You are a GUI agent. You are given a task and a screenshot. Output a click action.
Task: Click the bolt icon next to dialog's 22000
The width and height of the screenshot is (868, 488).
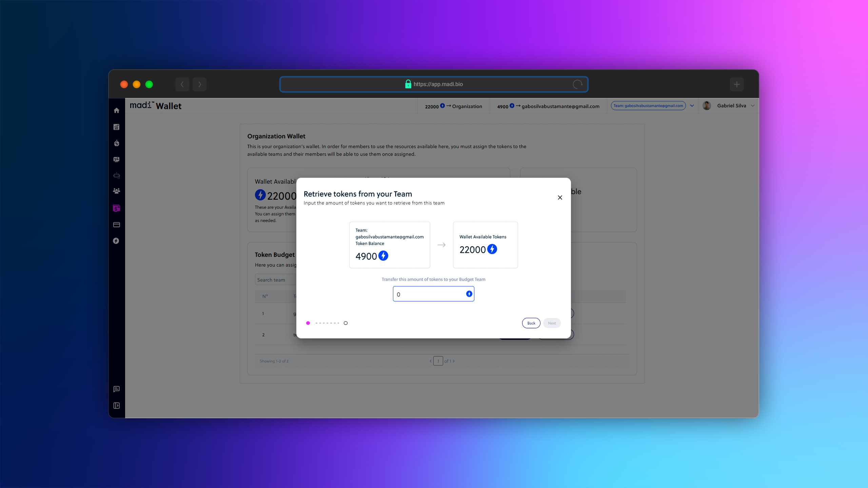[492, 249]
